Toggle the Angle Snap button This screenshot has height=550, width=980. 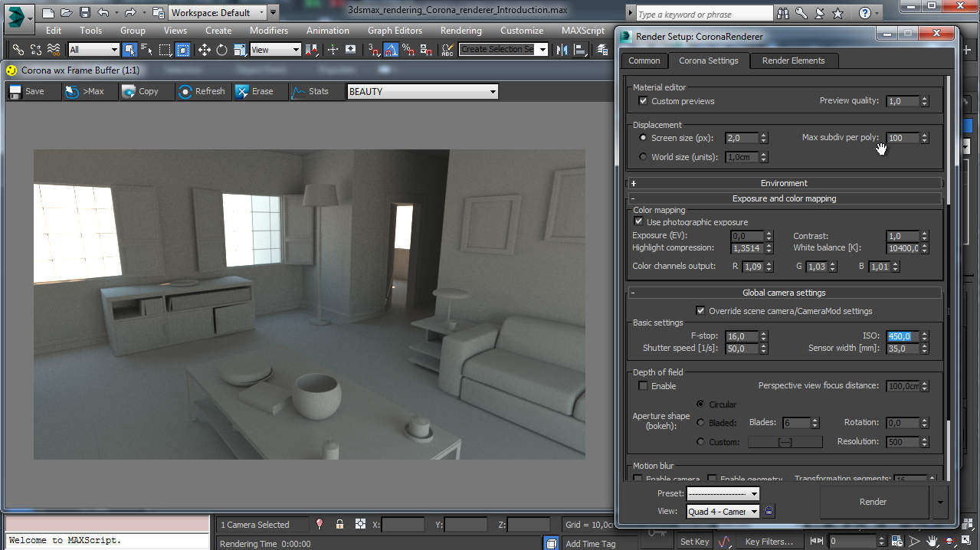point(392,50)
